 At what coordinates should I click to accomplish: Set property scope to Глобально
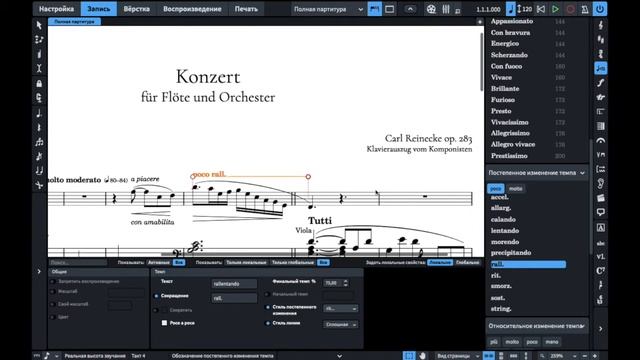(467, 262)
